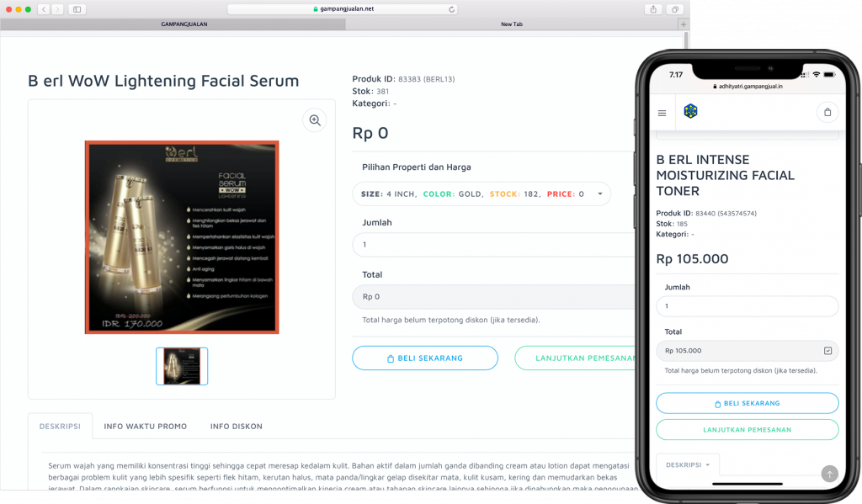Switch to the New Tab browser tab
862x504 pixels.
click(512, 24)
